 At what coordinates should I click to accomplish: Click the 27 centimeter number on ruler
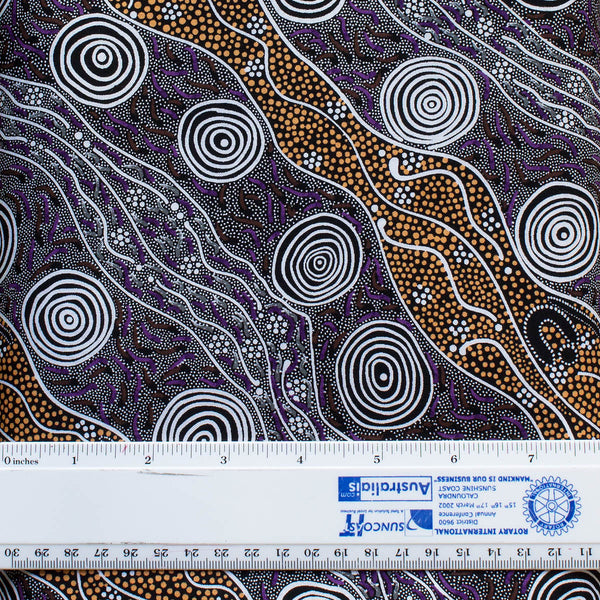point(102,553)
